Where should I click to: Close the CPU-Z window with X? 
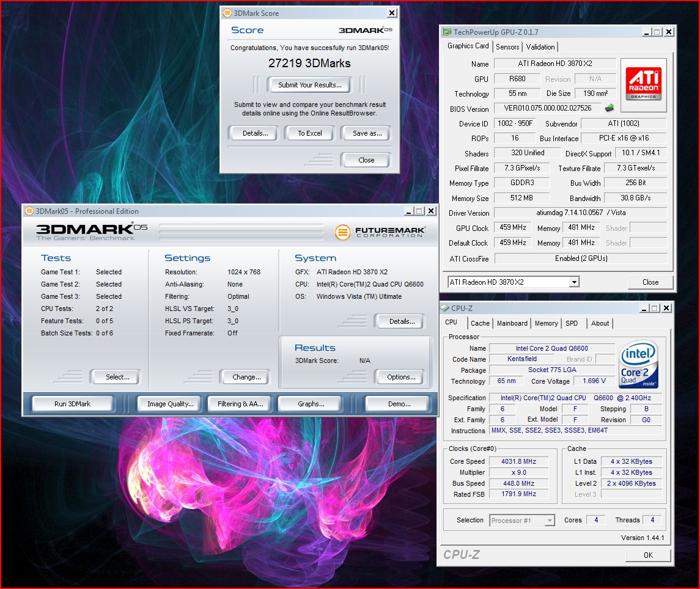click(x=666, y=309)
